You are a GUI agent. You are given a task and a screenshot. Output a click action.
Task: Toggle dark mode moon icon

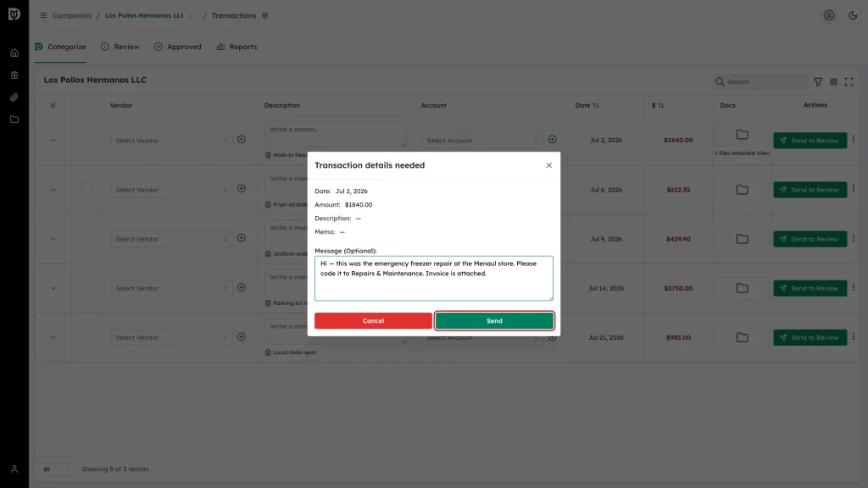pyautogui.click(x=853, y=15)
